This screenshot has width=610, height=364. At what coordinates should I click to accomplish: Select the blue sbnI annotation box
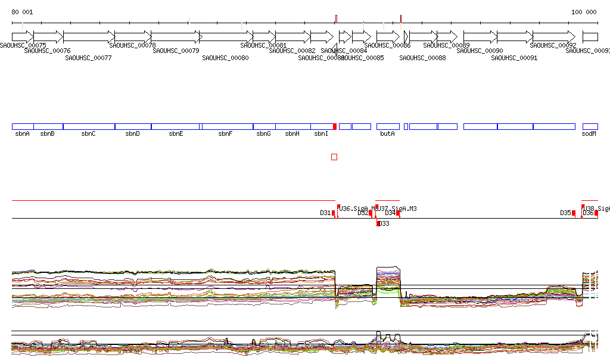[322, 126]
